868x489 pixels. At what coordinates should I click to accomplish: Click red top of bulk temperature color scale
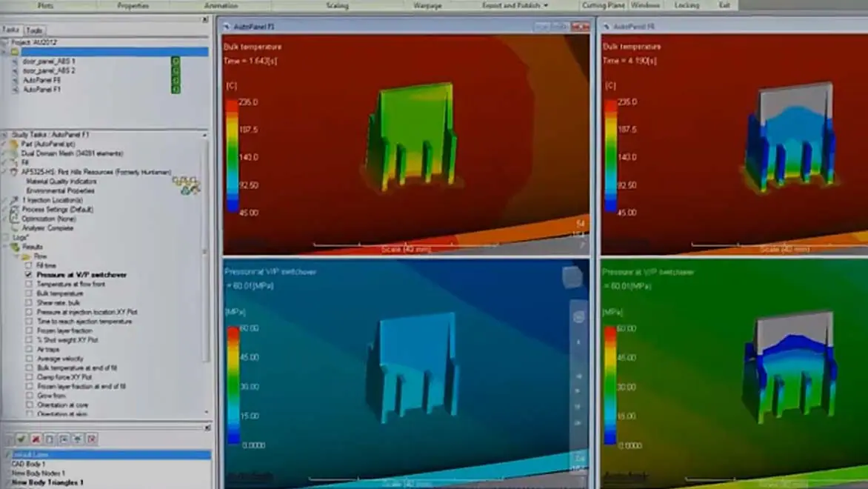[x=232, y=105]
